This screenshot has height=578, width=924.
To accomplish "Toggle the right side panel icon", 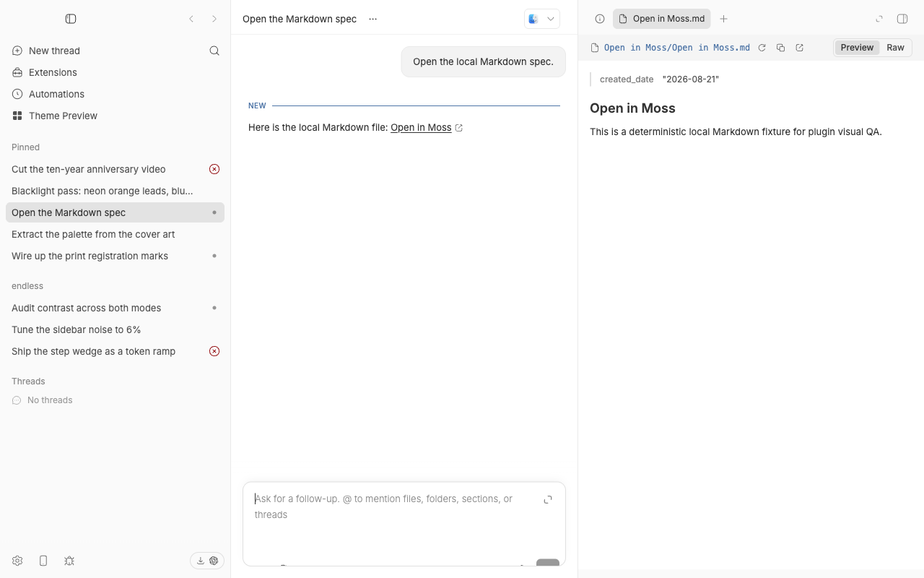I will (902, 19).
